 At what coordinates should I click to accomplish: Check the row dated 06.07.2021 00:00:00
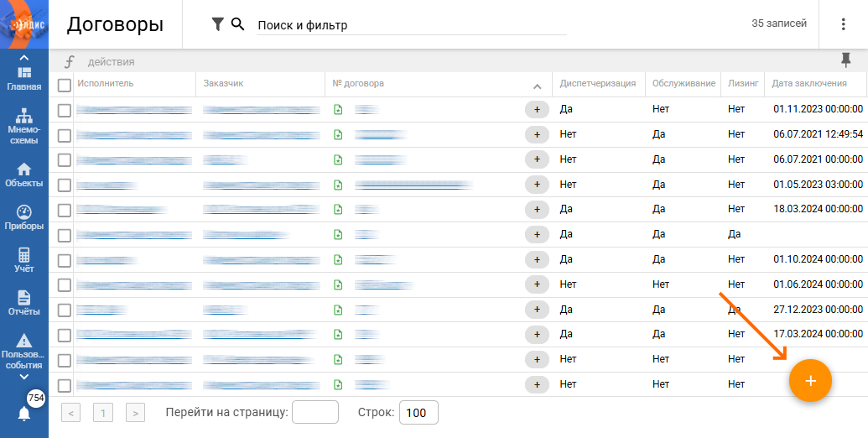(x=65, y=160)
